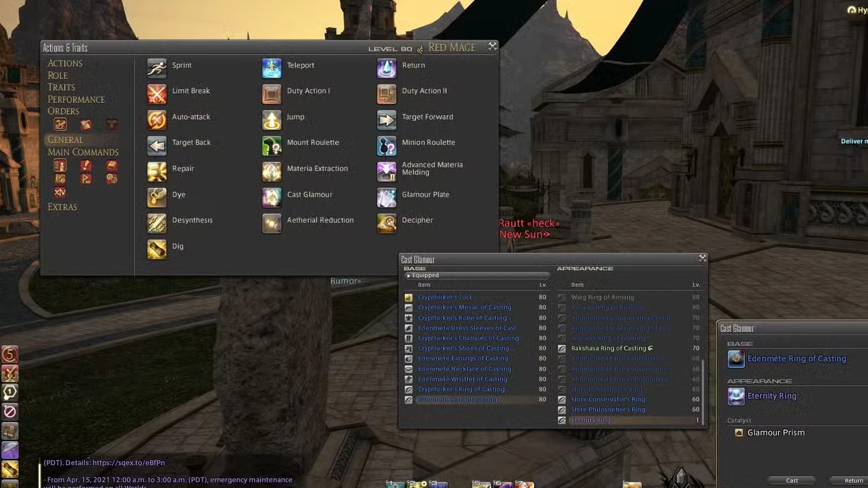Choose Rakshasa Ring of Casting appearance
This screenshot has width=868, height=488.
628,349
